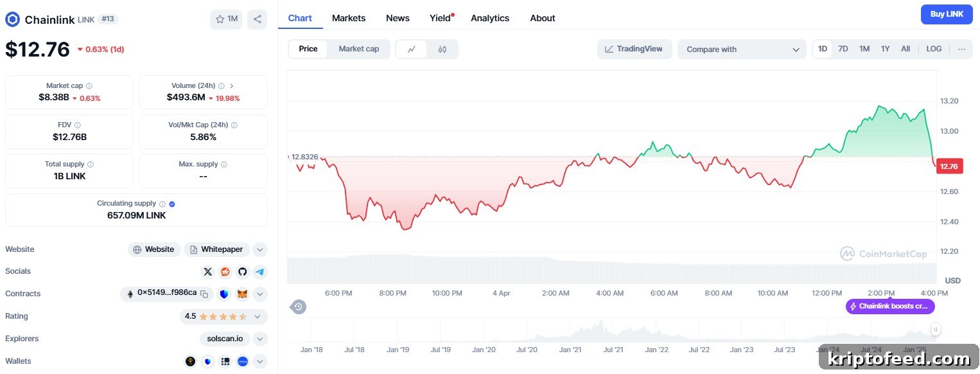The height and width of the screenshot is (374, 980).
Task: Open the Chart tab
Action: [300, 18]
